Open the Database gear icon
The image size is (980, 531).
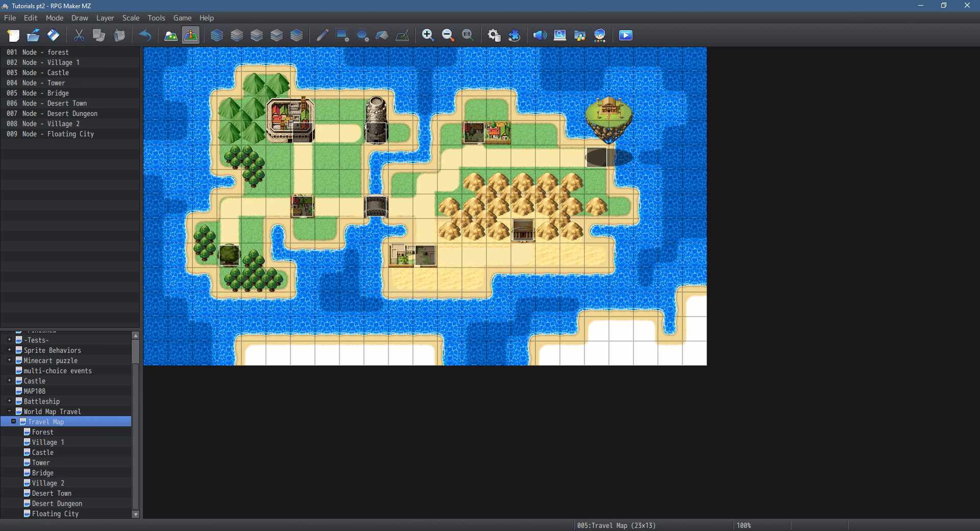494,35
